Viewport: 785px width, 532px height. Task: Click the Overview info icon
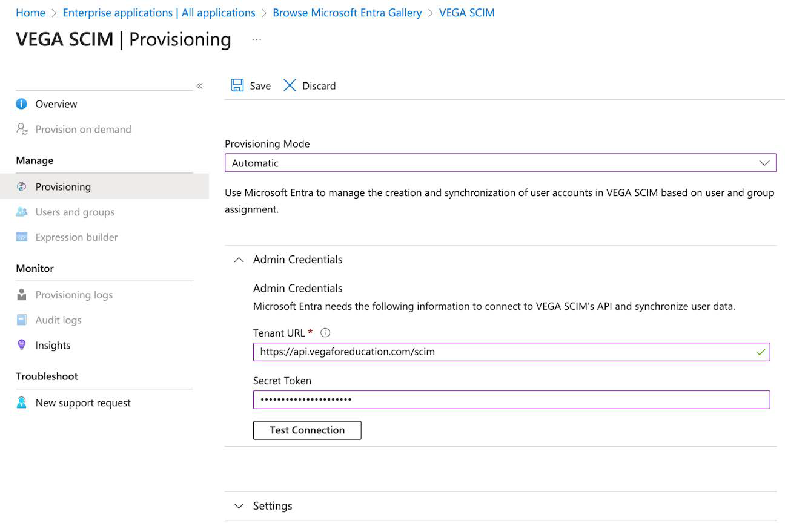tap(22, 104)
